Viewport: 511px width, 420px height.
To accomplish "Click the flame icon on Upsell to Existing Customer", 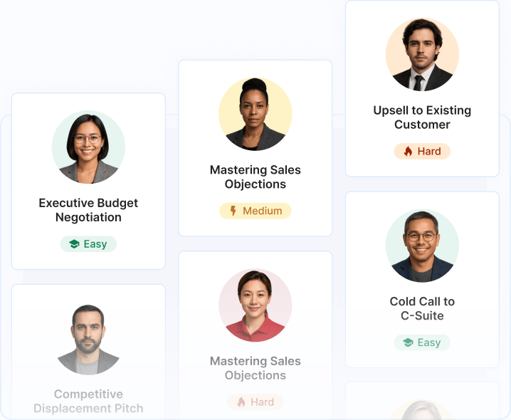I will click(408, 152).
